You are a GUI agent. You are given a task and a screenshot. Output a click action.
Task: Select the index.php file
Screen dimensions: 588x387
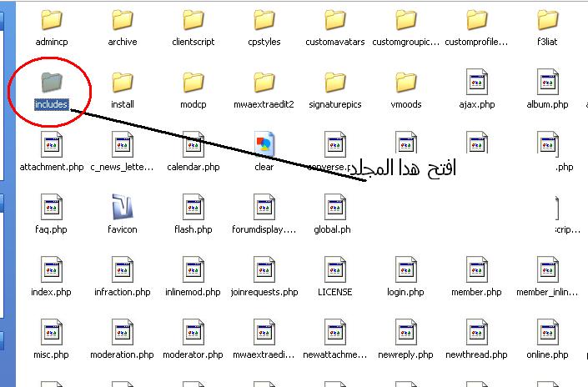[52, 269]
